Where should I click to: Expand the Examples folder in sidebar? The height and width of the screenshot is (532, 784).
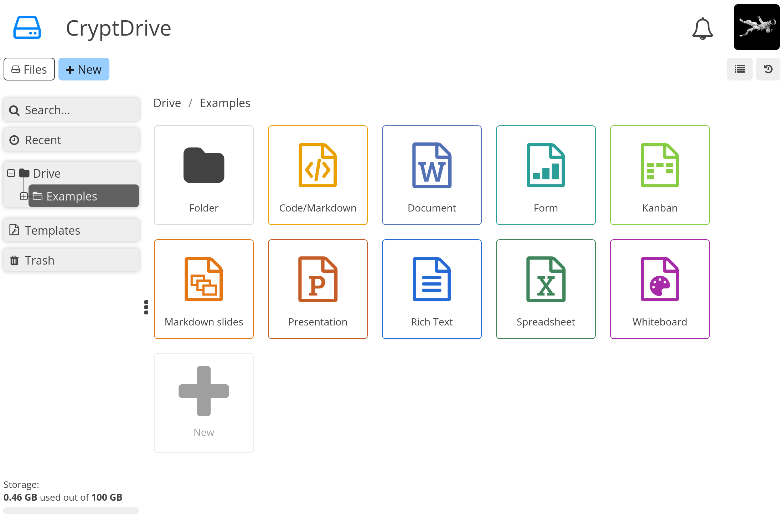point(24,195)
